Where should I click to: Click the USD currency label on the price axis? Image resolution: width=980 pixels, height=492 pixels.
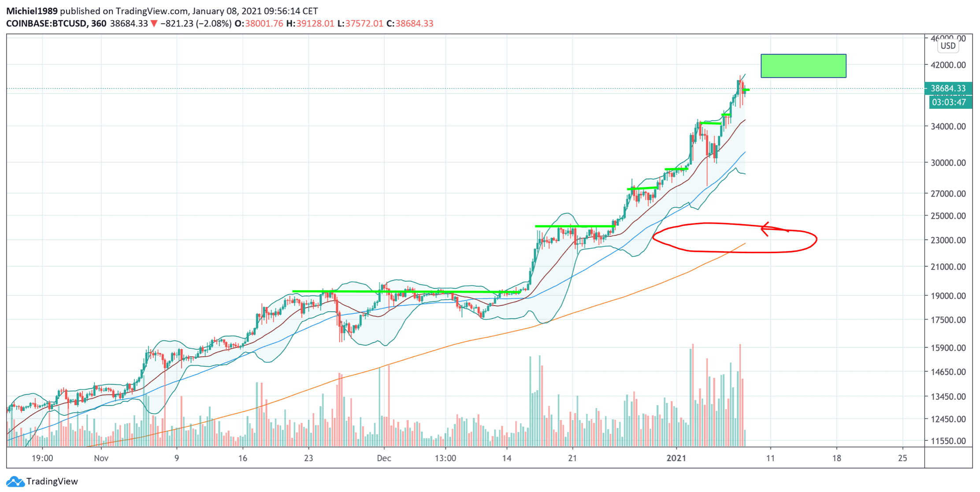click(948, 46)
